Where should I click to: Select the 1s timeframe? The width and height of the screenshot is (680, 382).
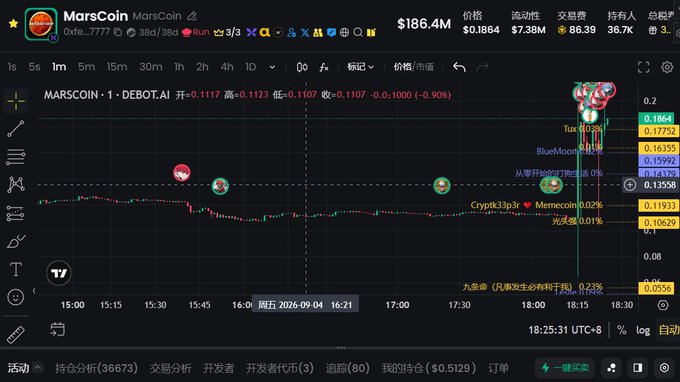coord(12,67)
